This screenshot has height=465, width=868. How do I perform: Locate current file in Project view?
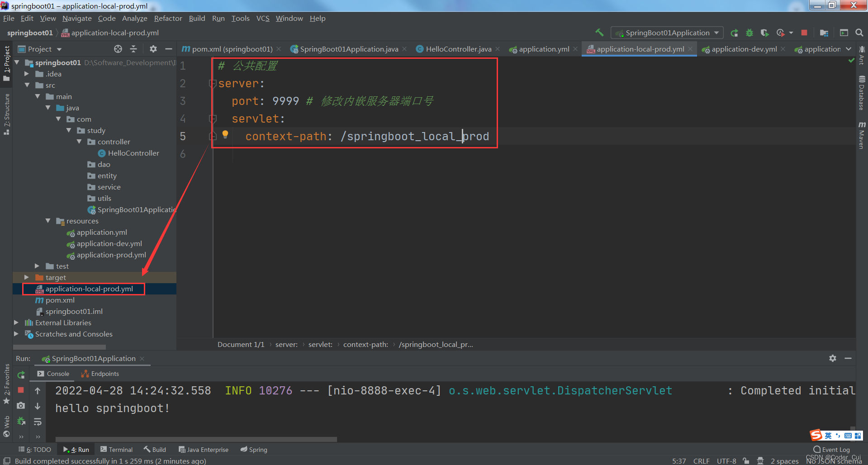(x=118, y=49)
